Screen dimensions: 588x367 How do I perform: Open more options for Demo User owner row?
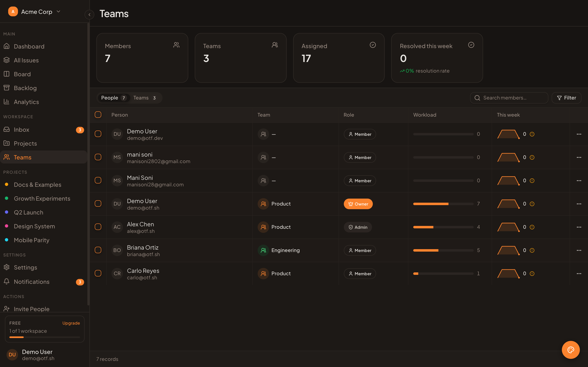(579, 204)
